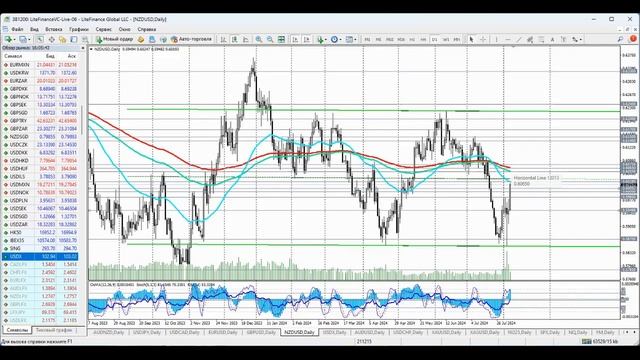
Task: Select the W1 timeframe
Action: click(446, 40)
